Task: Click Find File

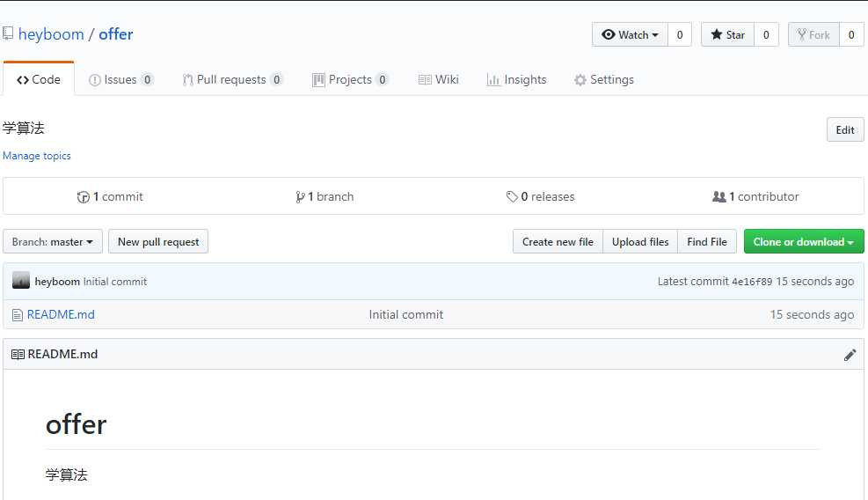Action: point(707,242)
